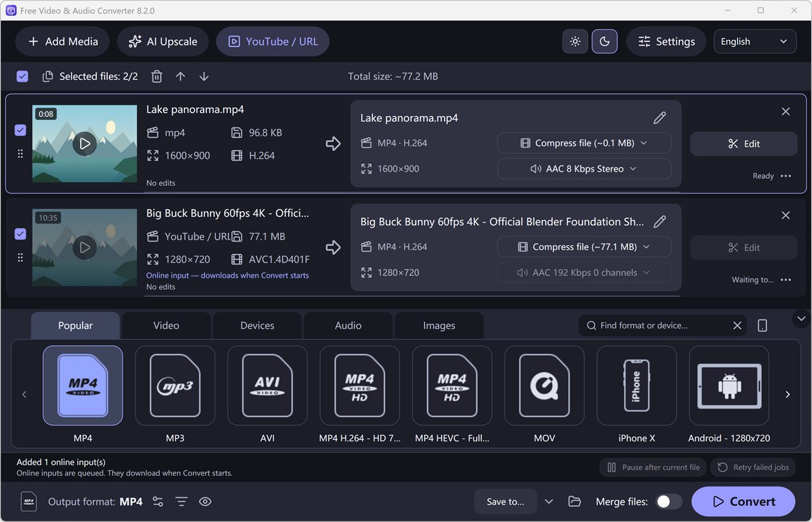The height and width of the screenshot is (522, 812).
Task: Open Settings
Action: click(666, 41)
